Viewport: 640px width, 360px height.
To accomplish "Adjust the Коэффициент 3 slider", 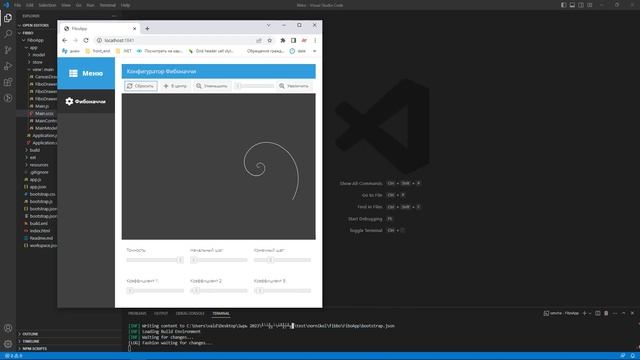I will 282,291.
